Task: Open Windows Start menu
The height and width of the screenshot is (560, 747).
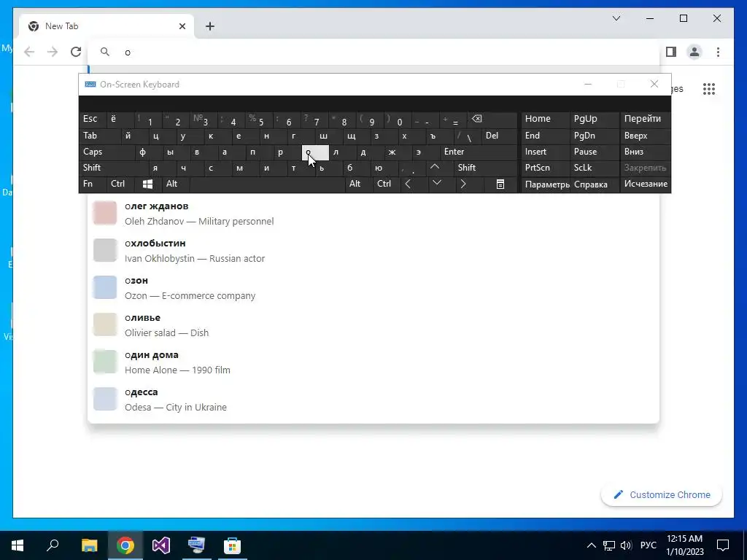Action: pyautogui.click(x=18, y=545)
